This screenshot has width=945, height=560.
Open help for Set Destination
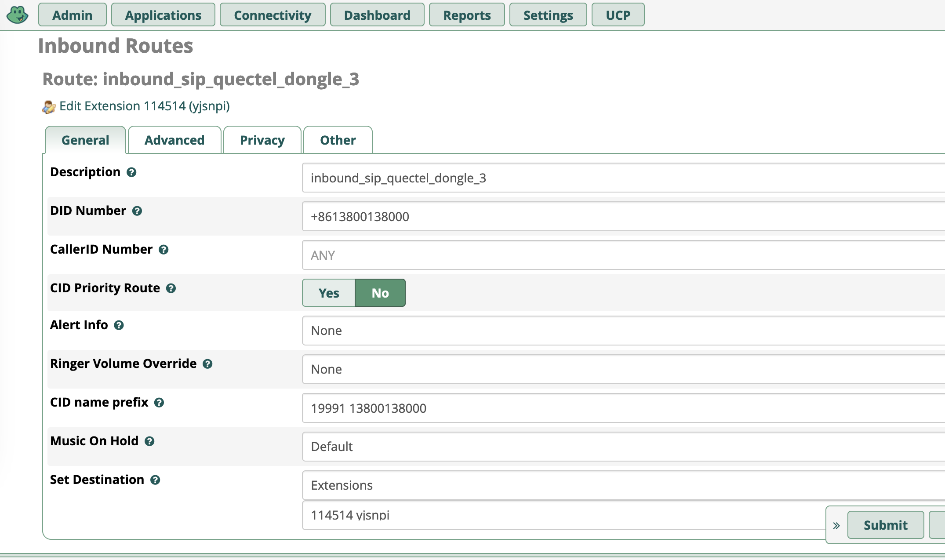(155, 480)
